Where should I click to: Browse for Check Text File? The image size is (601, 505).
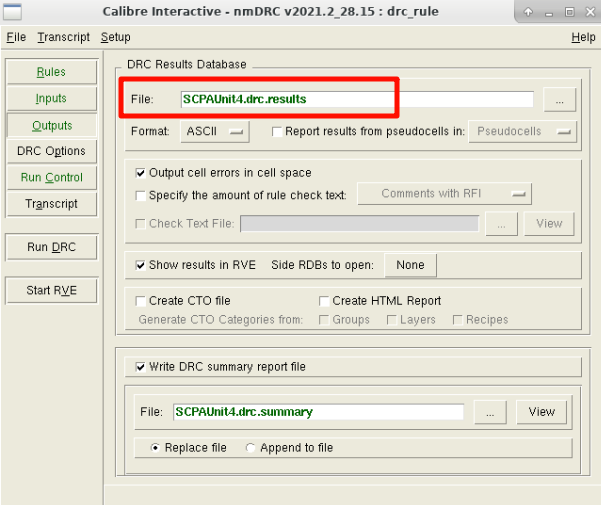pos(501,224)
